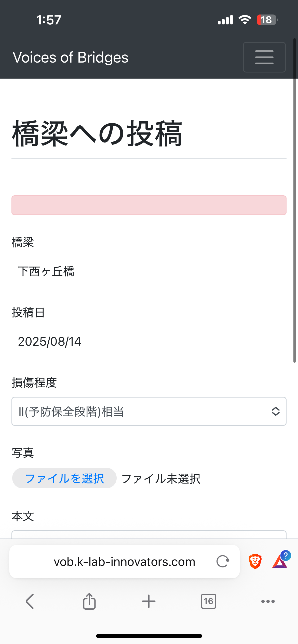This screenshot has height=644, width=298.
Task: Open a new tab with plus icon
Action: click(x=149, y=601)
